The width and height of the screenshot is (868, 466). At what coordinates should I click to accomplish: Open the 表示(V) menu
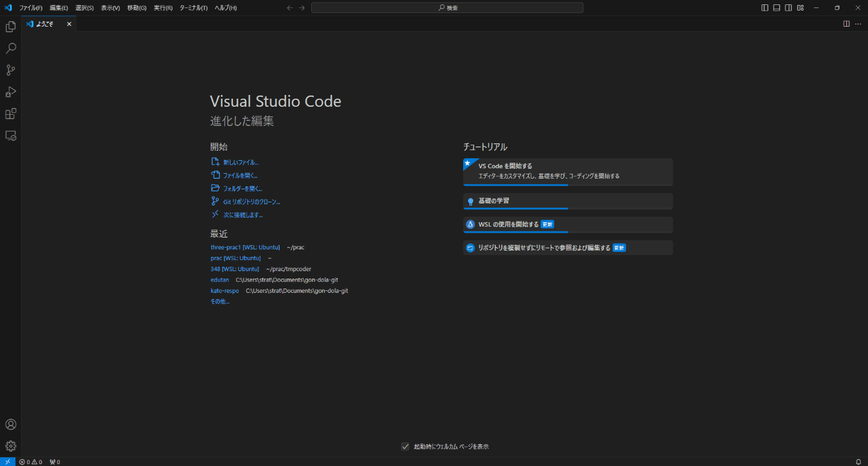point(110,7)
